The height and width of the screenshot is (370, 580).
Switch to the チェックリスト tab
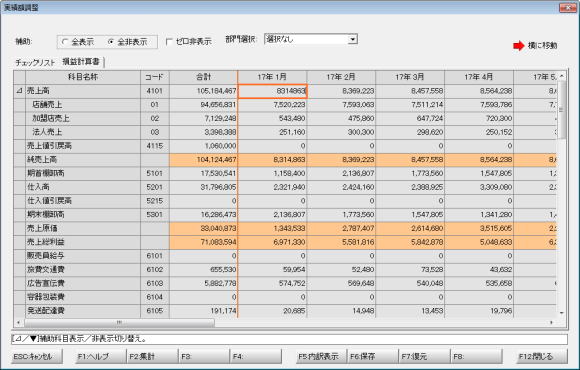[x=36, y=63]
